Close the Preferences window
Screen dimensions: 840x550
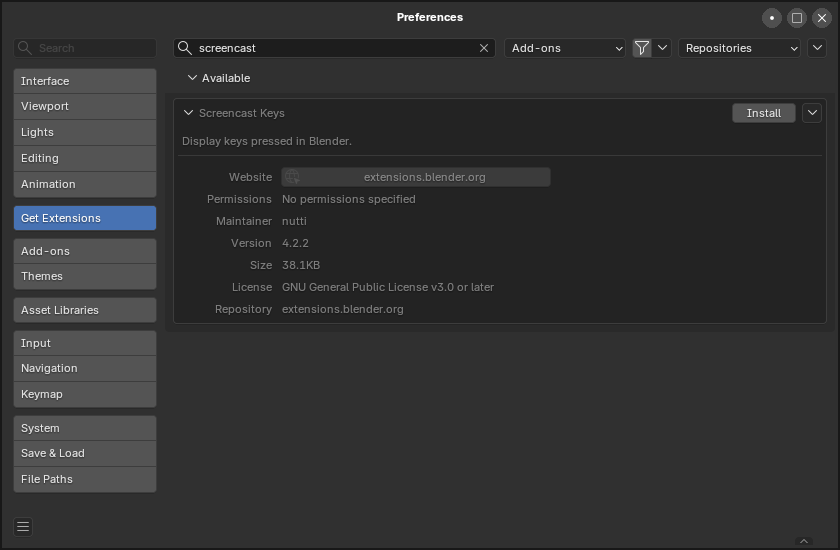822,18
